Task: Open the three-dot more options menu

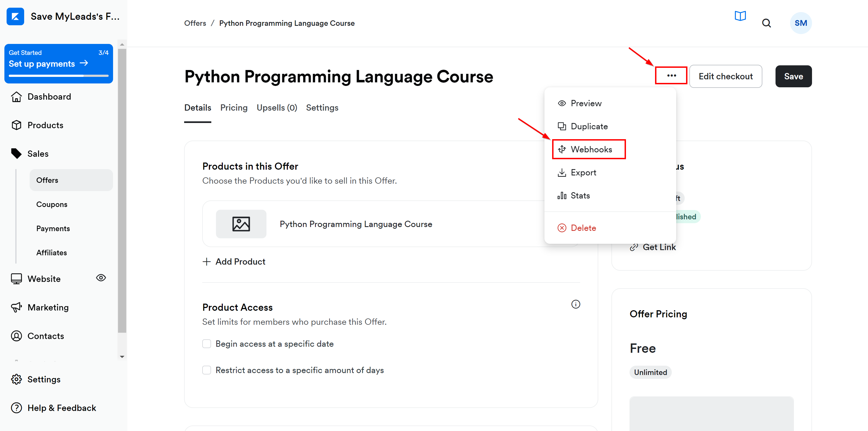Action: (x=671, y=76)
